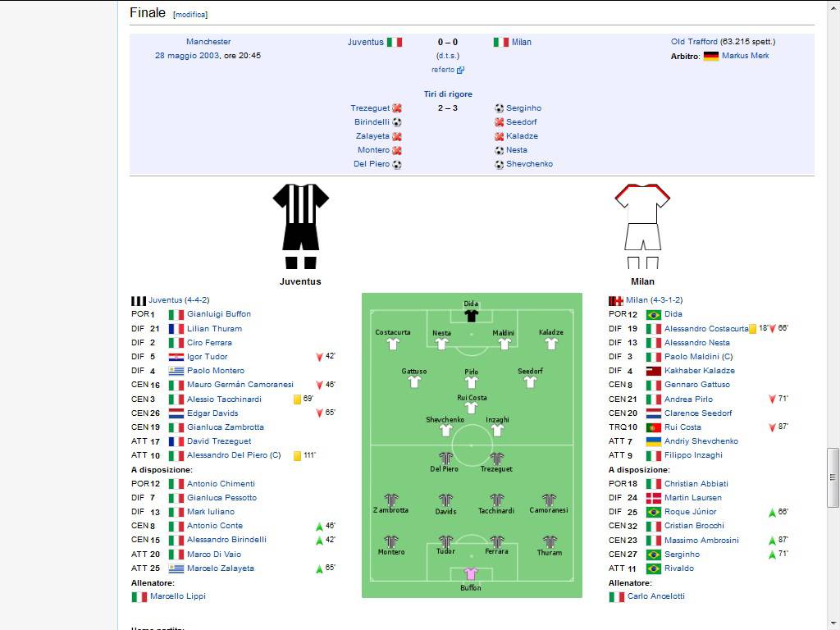Viewport: 840px width, 630px height.
Task: Click the vertical scrollbar thumb
Action: click(833, 478)
